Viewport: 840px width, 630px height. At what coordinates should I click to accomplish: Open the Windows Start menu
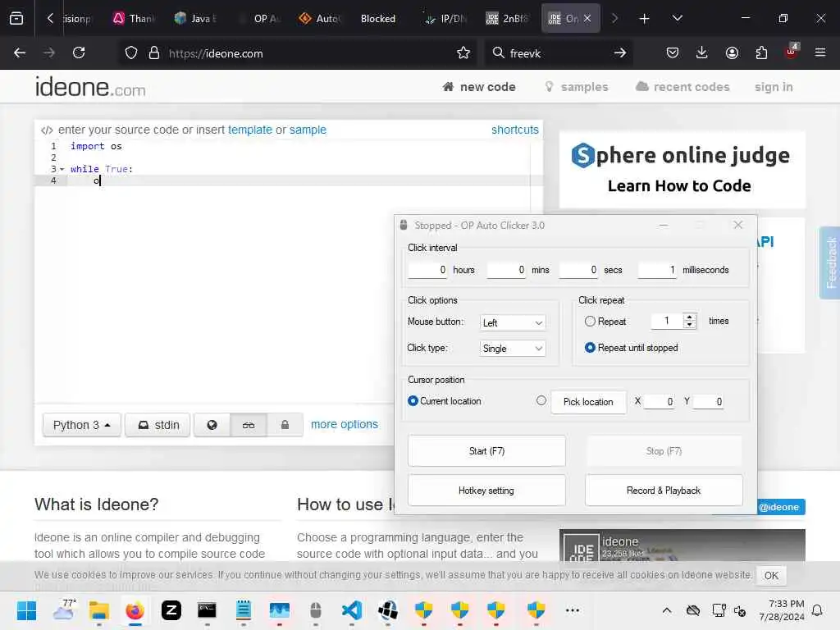(x=26, y=610)
